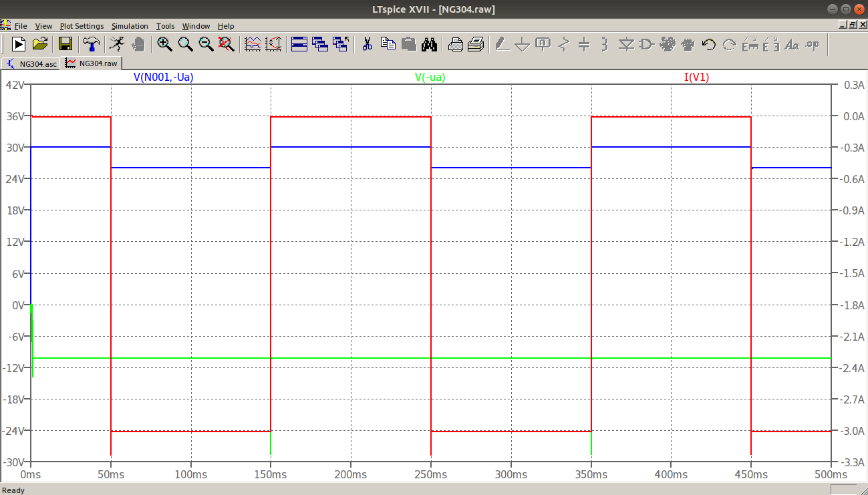Click the Redo arrow icon

tap(730, 44)
